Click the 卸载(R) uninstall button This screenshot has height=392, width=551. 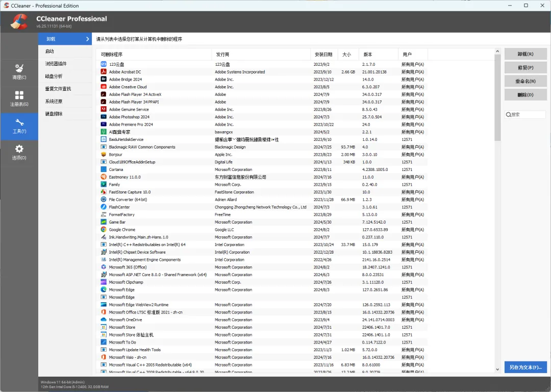[x=525, y=54]
